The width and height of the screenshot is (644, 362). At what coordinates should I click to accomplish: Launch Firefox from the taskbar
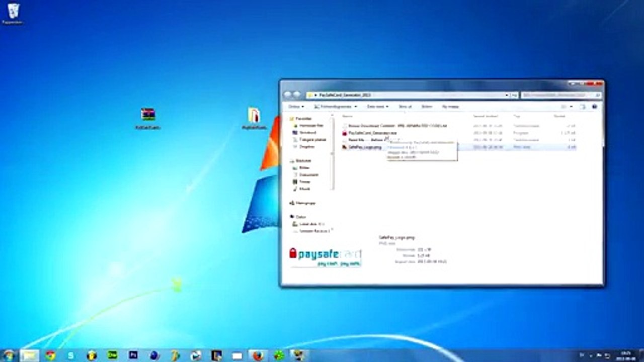[x=258, y=355]
